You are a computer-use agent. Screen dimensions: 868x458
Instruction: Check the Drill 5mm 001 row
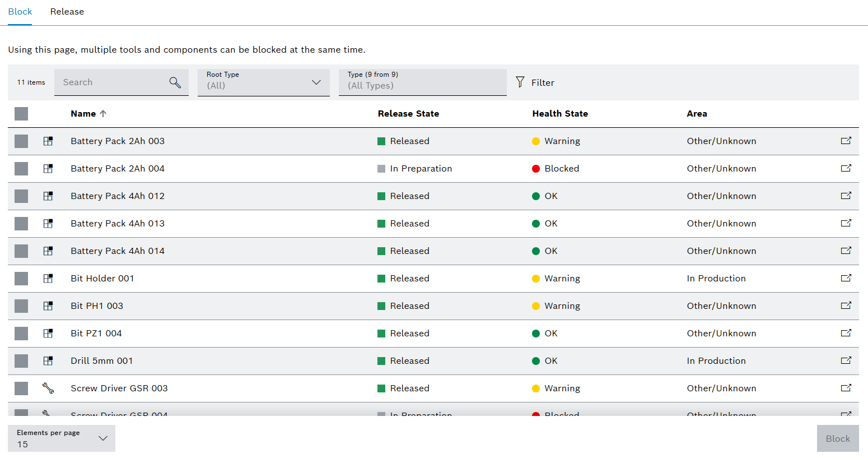[21, 361]
